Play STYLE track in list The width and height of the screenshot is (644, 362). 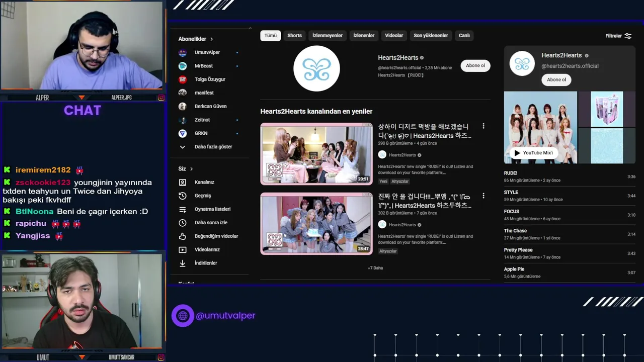click(x=570, y=196)
